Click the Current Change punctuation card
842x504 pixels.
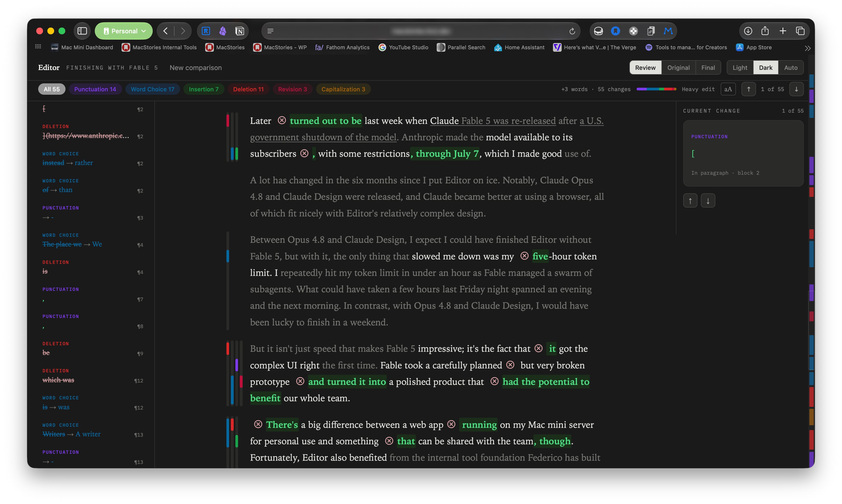click(x=743, y=153)
